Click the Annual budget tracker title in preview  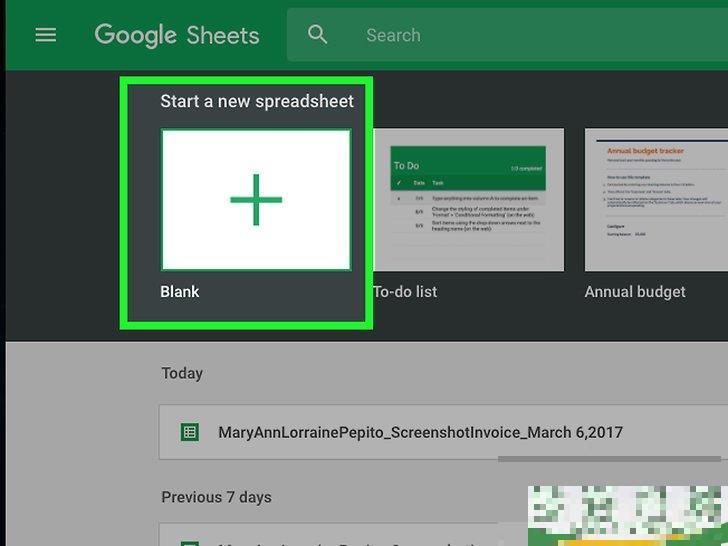click(645, 151)
